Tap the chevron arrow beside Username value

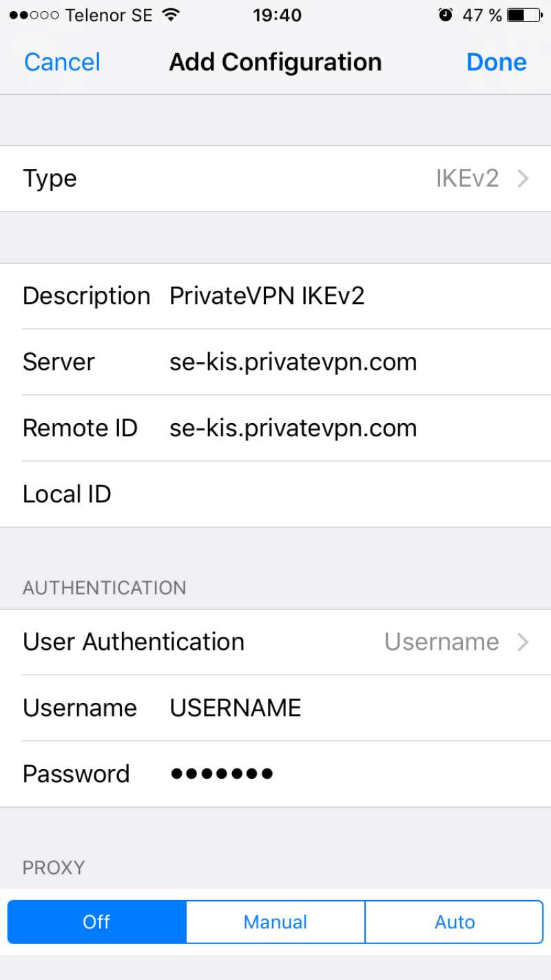pyautogui.click(x=523, y=642)
